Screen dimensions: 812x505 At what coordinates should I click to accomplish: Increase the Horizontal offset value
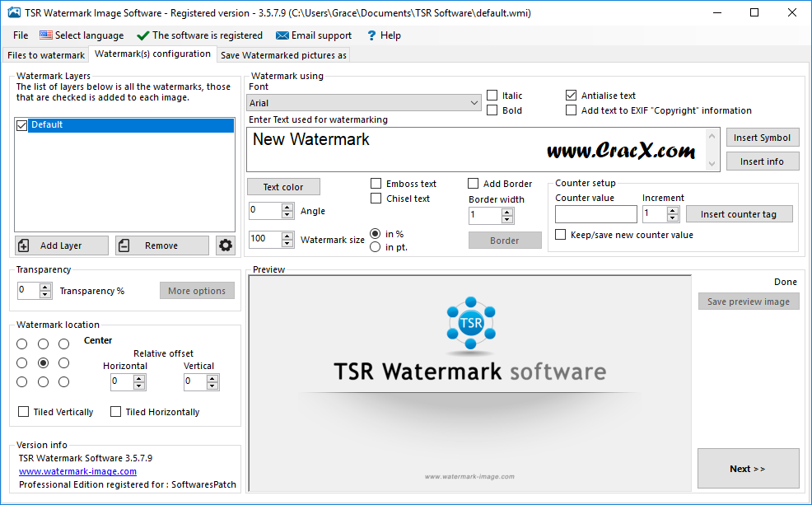(138, 379)
